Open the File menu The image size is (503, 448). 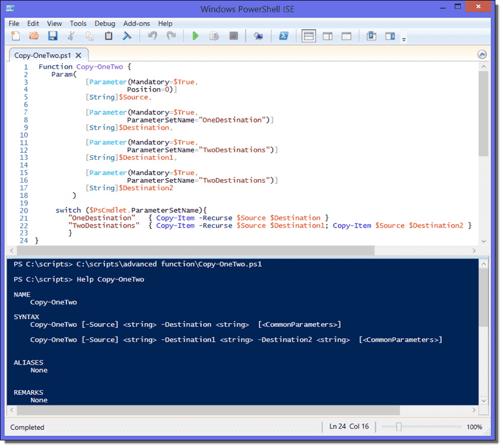coord(14,23)
